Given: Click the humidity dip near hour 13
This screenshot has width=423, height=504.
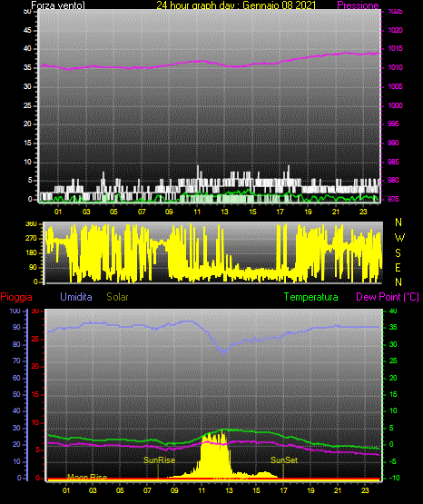Looking at the screenshot, I should (224, 352).
